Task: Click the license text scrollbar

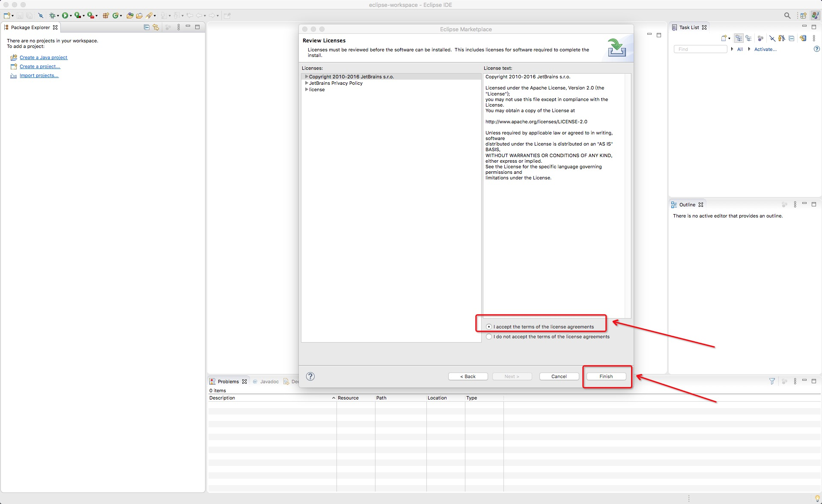Action: pyautogui.click(x=628, y=196)
